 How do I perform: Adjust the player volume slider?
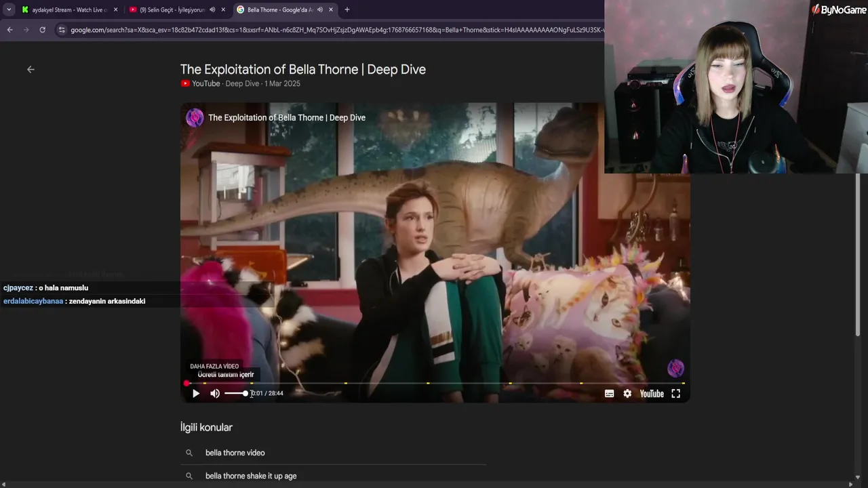tap(236, 393)
